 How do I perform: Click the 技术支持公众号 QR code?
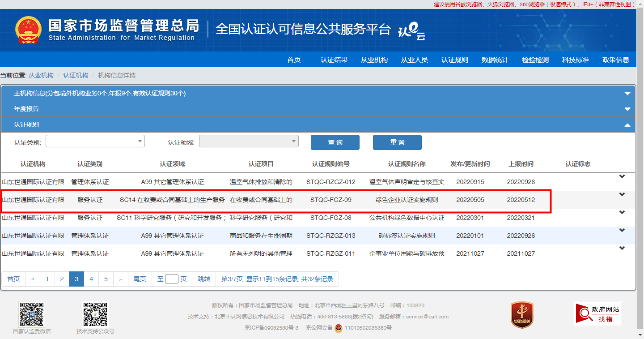coord(95,314)
